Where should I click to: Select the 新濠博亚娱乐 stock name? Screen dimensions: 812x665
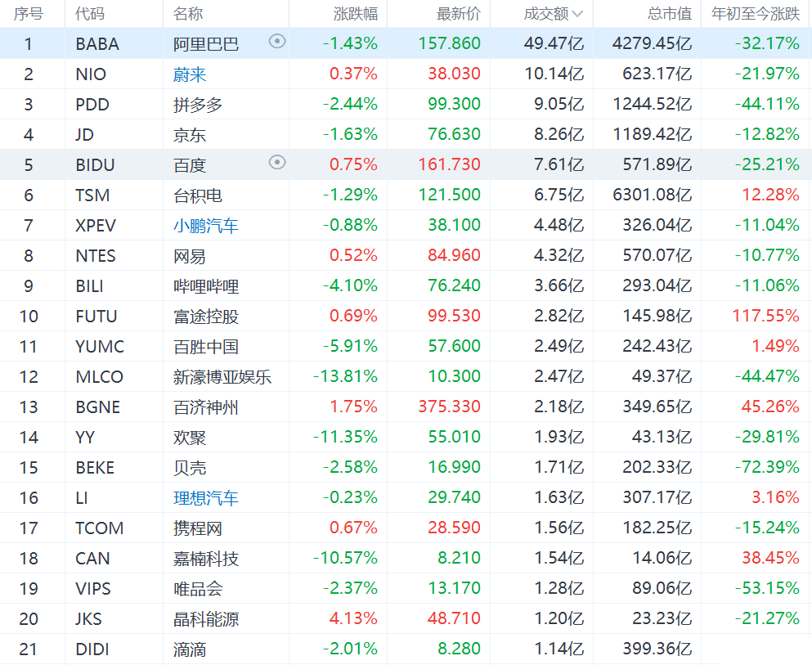pyautogui.click(x=222, y=377)
